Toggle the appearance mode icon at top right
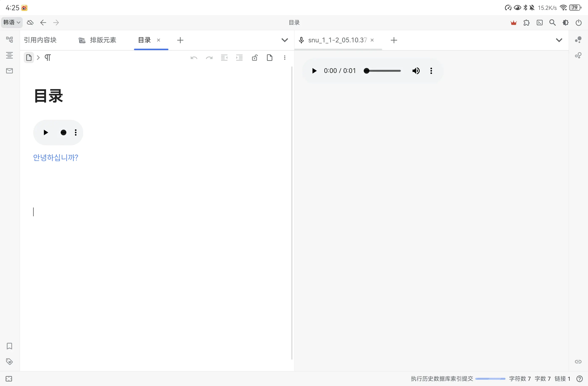The image size is (588, 386). pos(566,22)
